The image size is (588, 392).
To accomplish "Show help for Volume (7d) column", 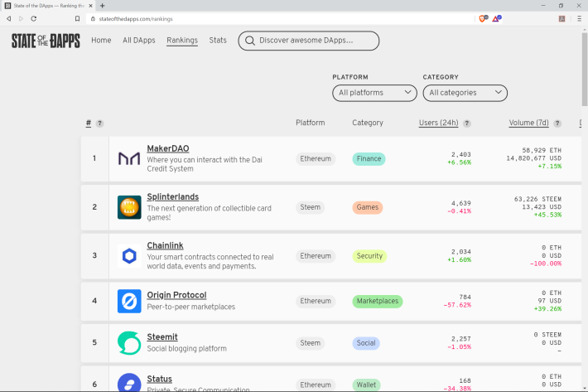I will point(557,123).
